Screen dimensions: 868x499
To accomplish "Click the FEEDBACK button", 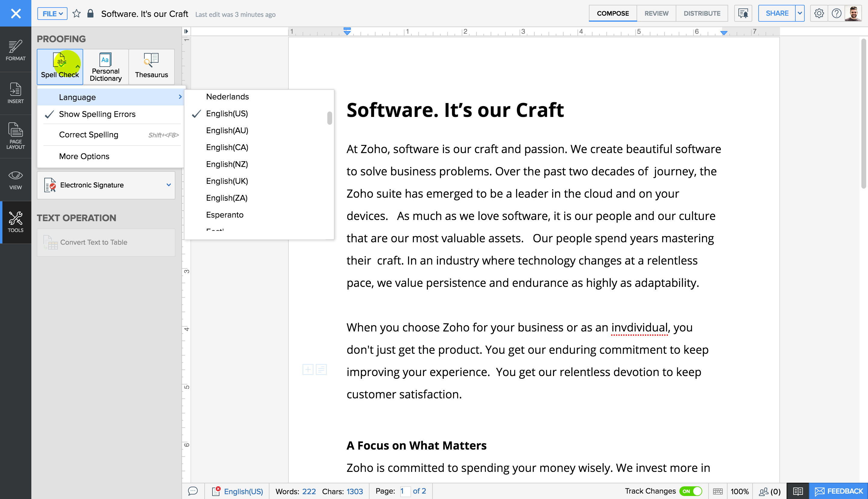I will click(838, 491).
